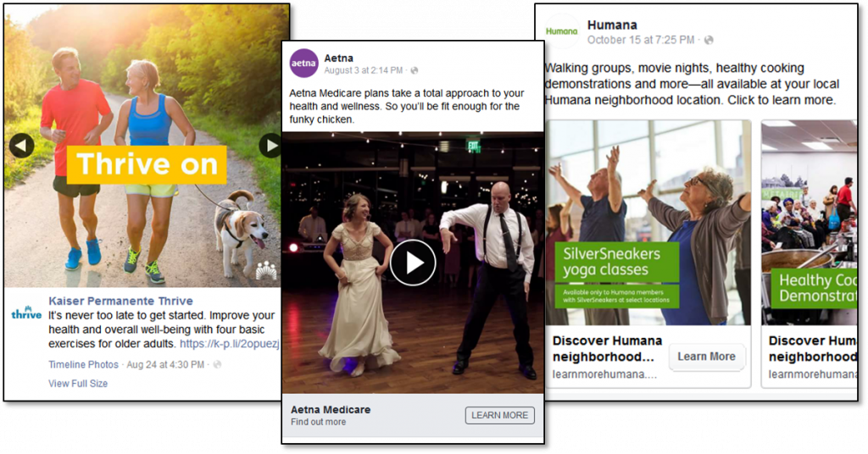Click the globe privacy icon on Humana post
This screenshot has width=868, height=454.
[709, 40]
